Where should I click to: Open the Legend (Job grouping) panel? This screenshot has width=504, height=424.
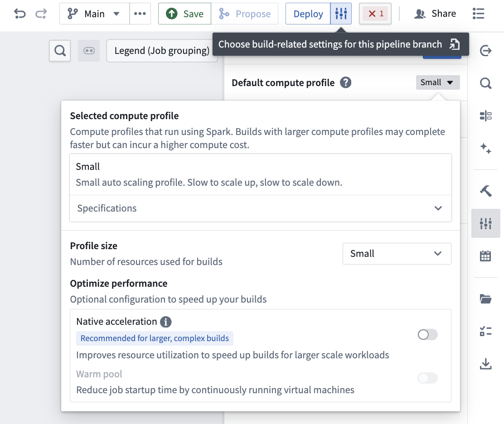pos(162,51)
